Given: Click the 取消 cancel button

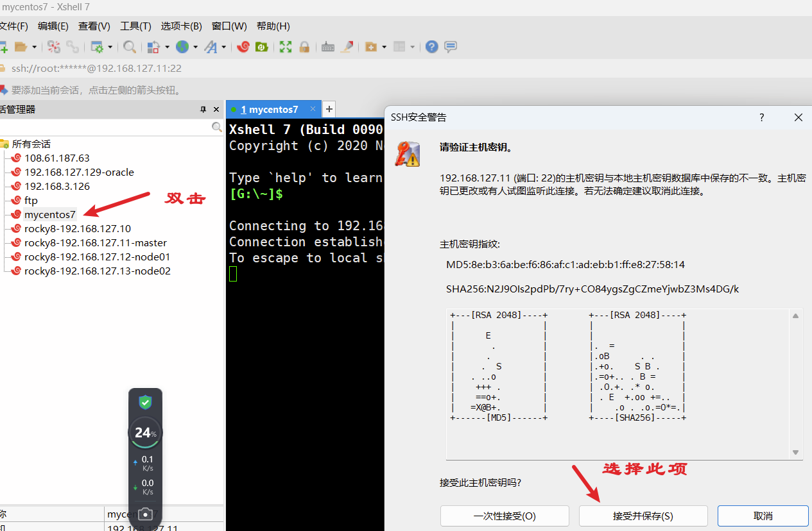Looking at the screenshot, I should 763,516.
